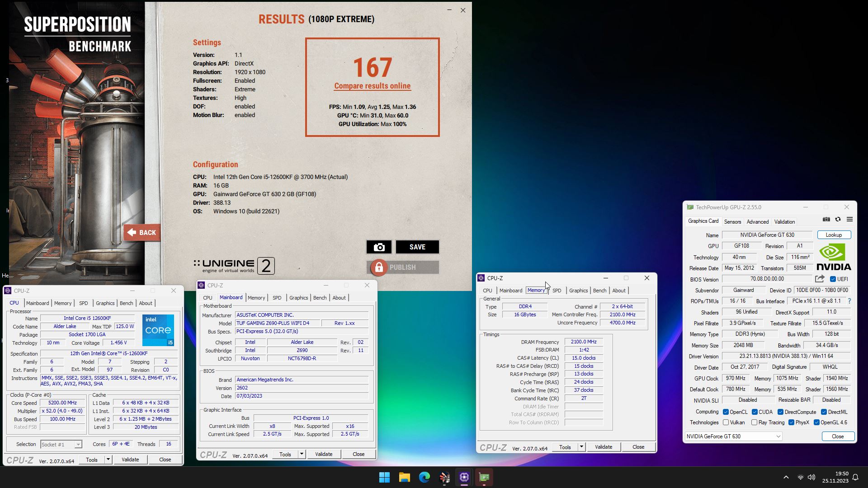Toggle the OpenCL checkbox
868x488 pixels.
pyautogui.click(x=726, y=412)
